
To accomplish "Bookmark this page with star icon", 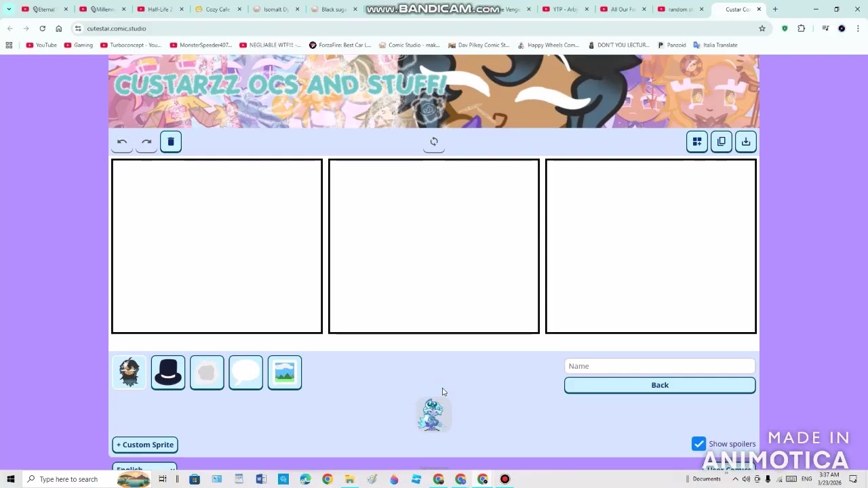I will [x=762, y=28].
